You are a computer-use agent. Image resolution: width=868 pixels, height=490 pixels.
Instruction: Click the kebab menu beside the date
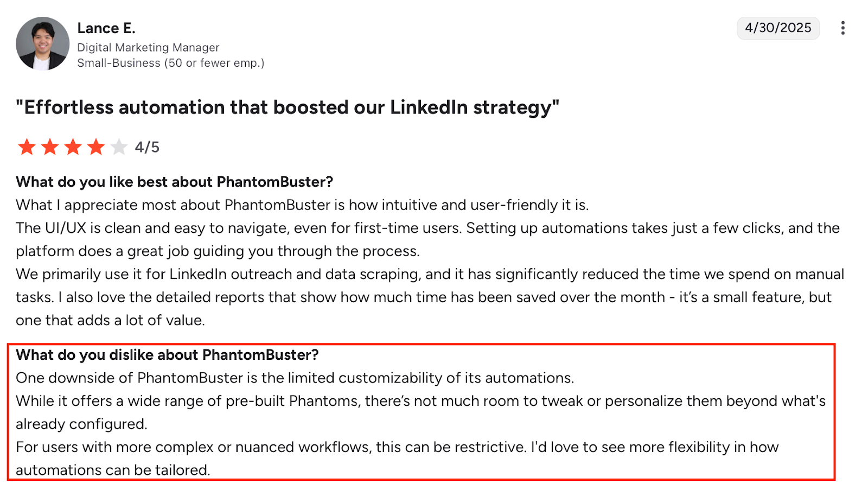click(x=843, y=28)
